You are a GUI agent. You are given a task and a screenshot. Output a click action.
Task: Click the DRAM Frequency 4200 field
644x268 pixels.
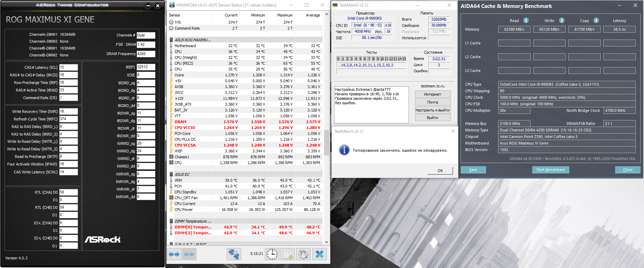point(146,54)
